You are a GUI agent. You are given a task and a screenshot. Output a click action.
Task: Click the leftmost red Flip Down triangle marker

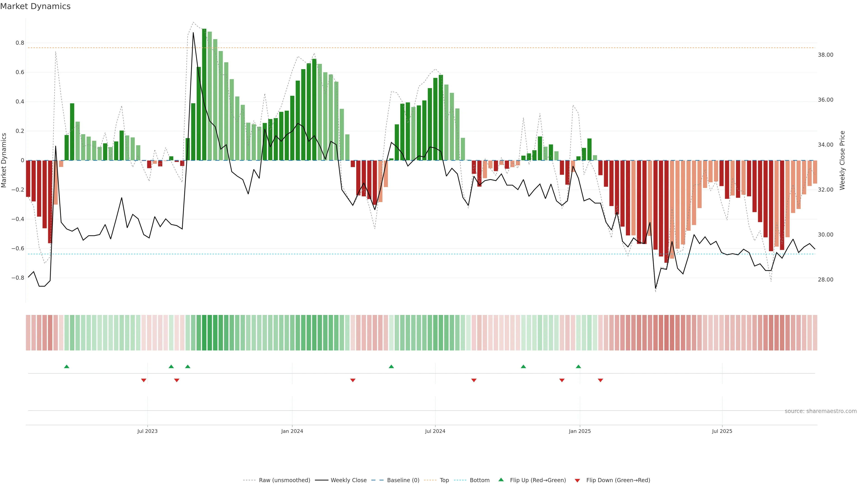[144, 380]
